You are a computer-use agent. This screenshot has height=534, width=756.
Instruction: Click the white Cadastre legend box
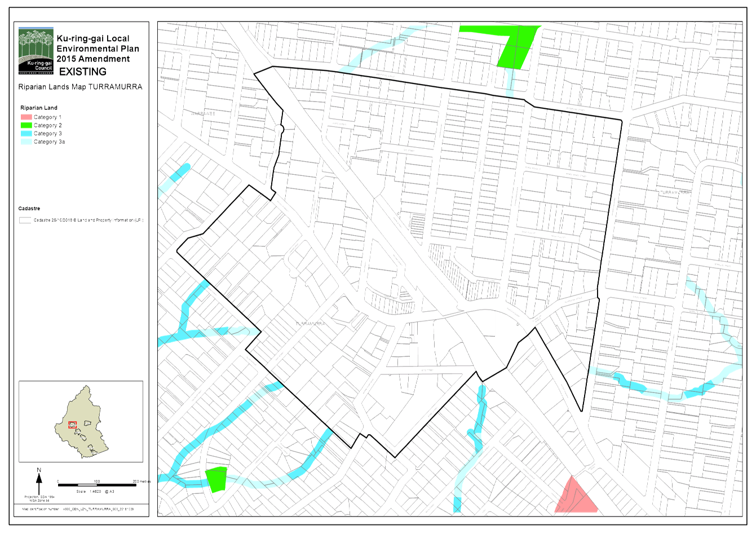point(25,220)
